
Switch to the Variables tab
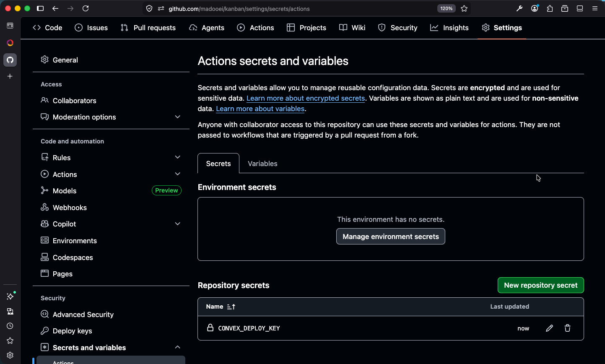tap(262, 164)
